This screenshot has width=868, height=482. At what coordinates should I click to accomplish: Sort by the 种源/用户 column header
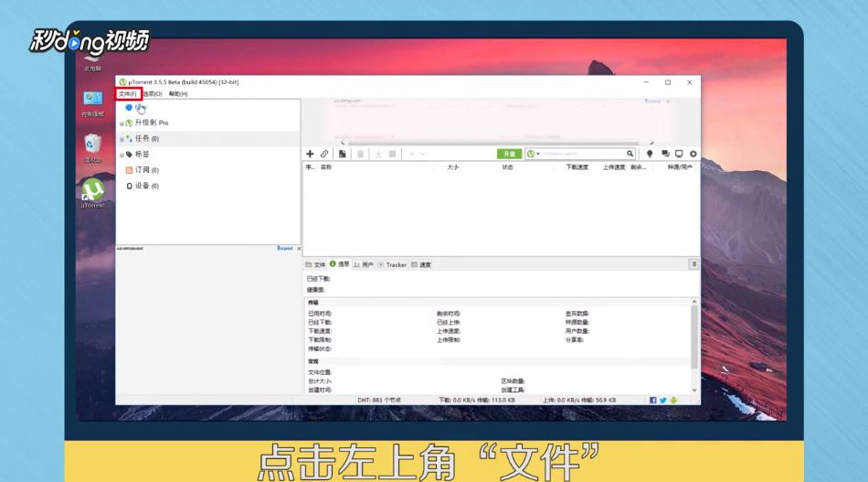coord(679,167)
